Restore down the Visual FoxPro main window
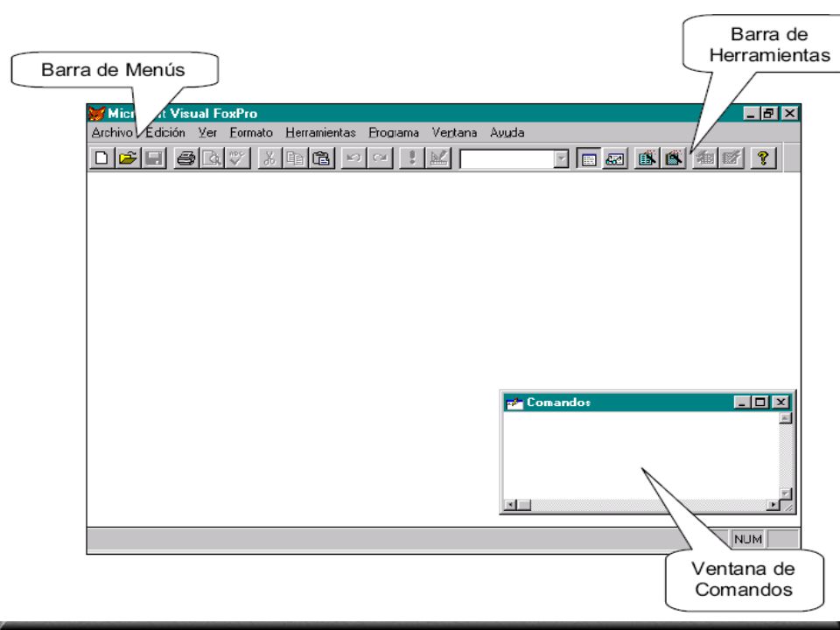 pos(769,114)
